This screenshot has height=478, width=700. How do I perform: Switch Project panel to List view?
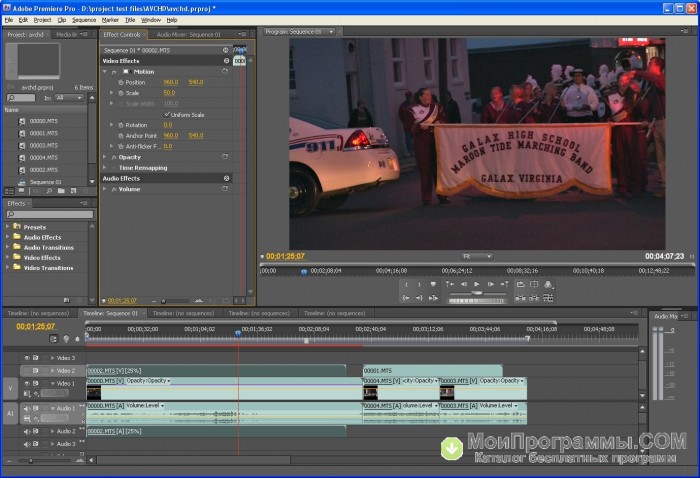click(9, 191)
